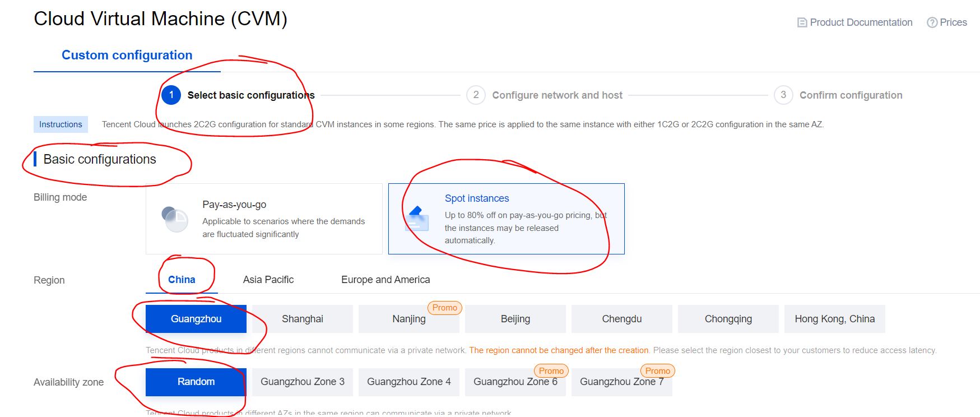This screenshot has width=980, height=417.
Task: Click the Product Documentation page icon
Action: 802,23
